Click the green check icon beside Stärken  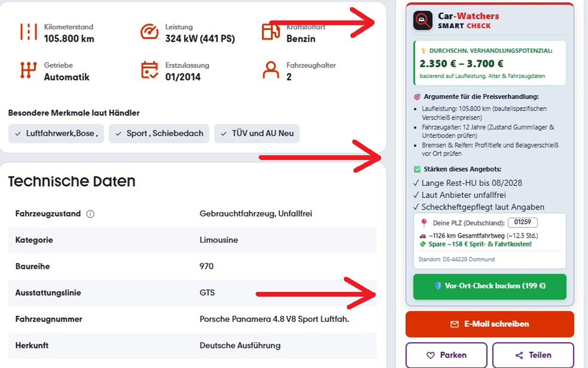[x=417, y=169]
